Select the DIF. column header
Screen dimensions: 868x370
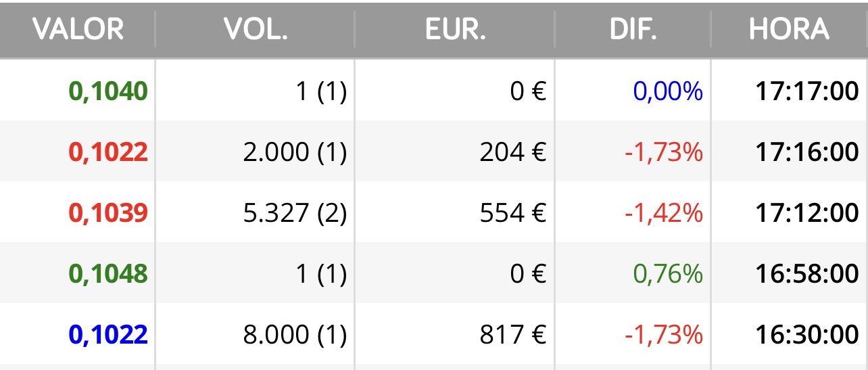[x=633, y=30]
